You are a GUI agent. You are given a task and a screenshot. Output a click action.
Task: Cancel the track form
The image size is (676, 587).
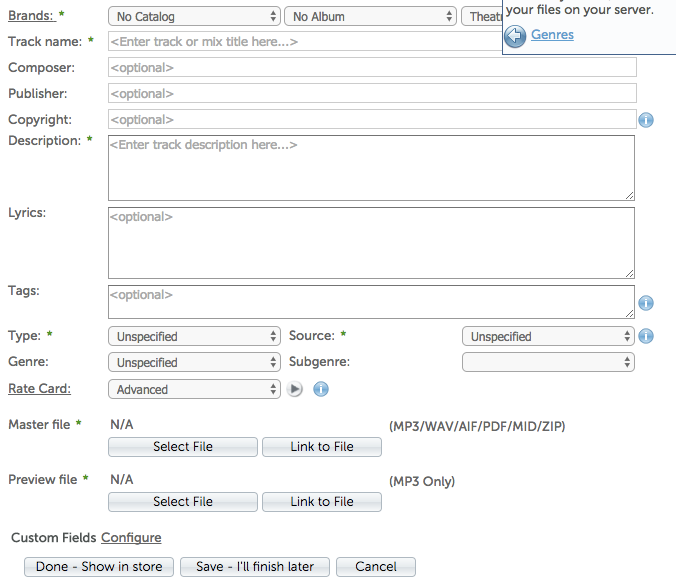point(376,566)
